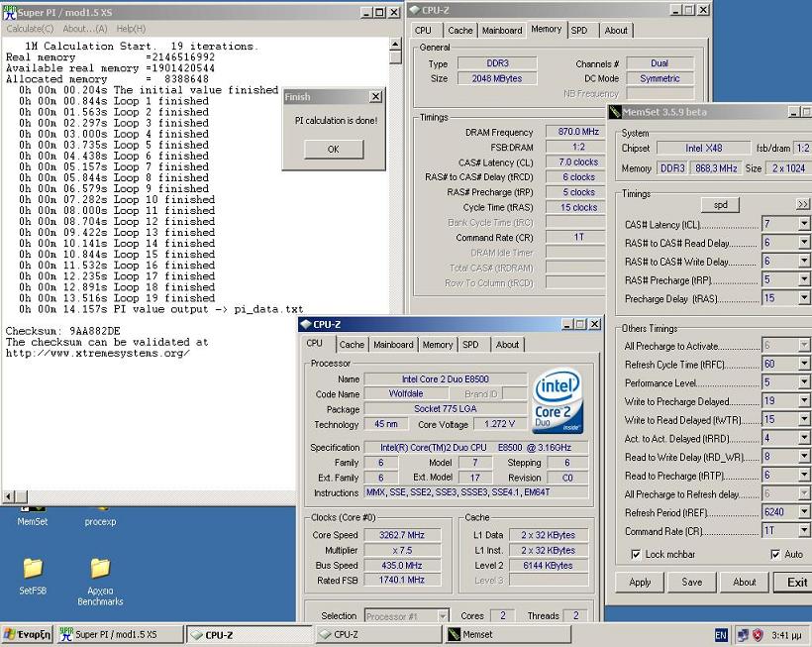This screenshot has height=647, width=812.
Task: Click the Checksum: 9AA882DE line in Super PI
Action: pyautogui.click(x=62, y=331)
